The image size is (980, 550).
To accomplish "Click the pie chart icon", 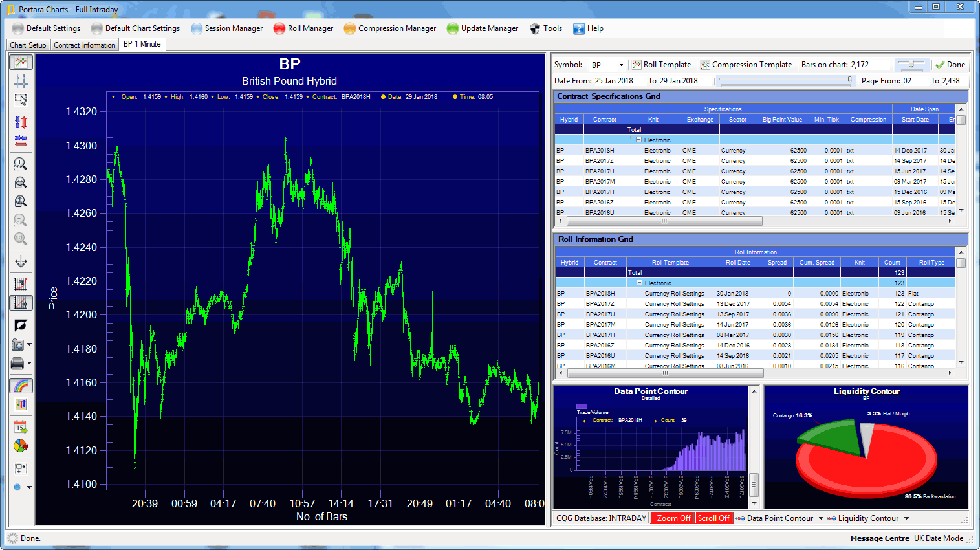I will point(21,446).
